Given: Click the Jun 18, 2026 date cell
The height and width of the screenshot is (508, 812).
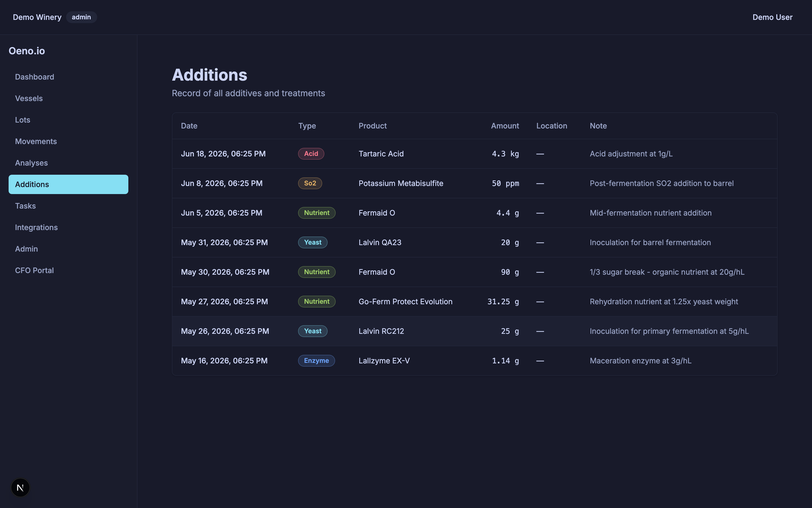Looking at the screenshot, I should [223, 153].
